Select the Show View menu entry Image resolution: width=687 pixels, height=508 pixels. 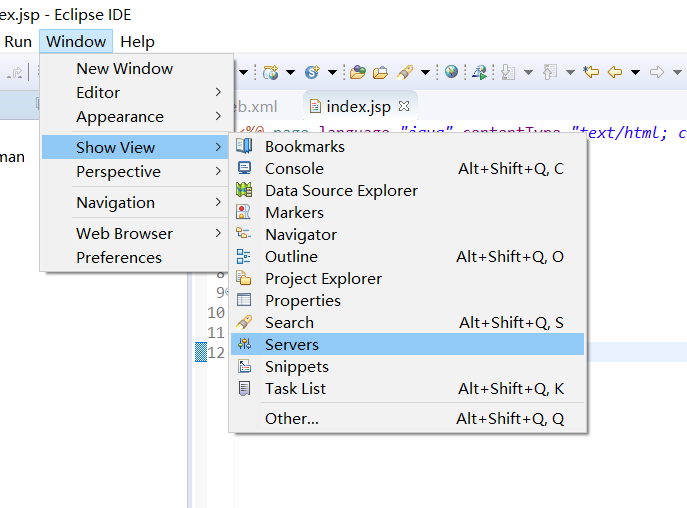coord(135,147)
